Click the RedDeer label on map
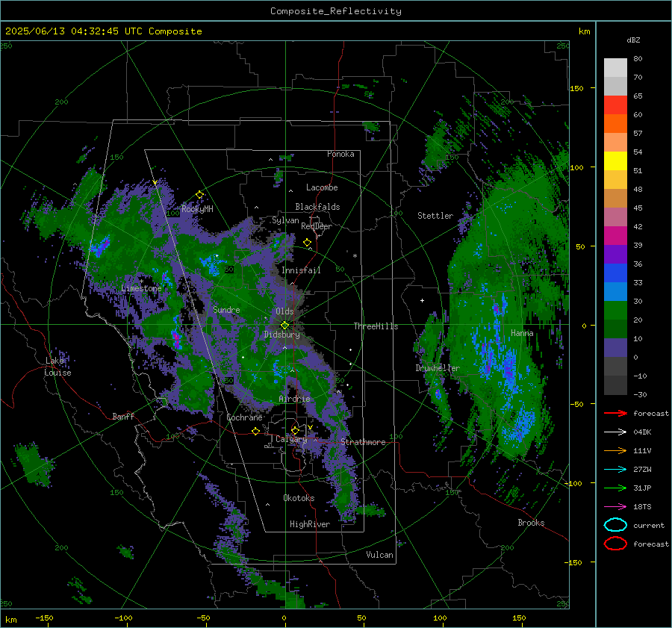Image resolution: width=672 pixels, height=628 pixels. pyautogui.click(x=317, y=226)
